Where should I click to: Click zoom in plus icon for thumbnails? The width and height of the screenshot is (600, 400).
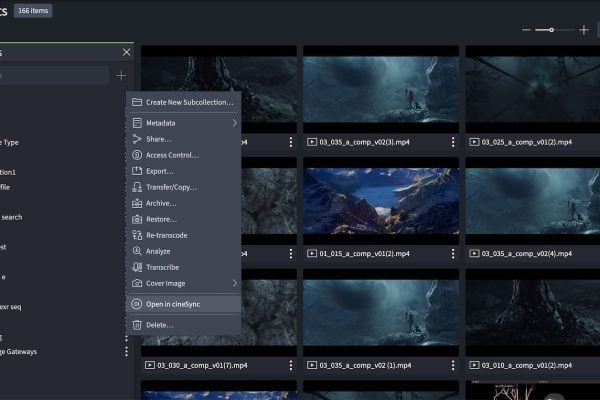tap(584, 30)
